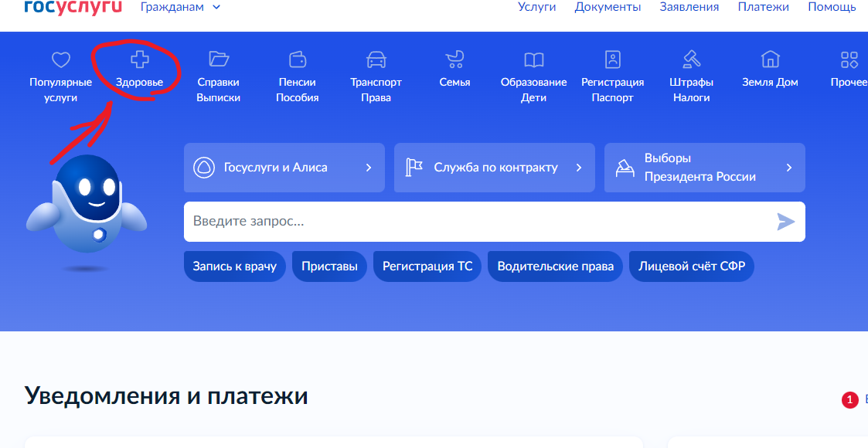Expand Выборы Президента России banner chevron

[x=790, y=168]
